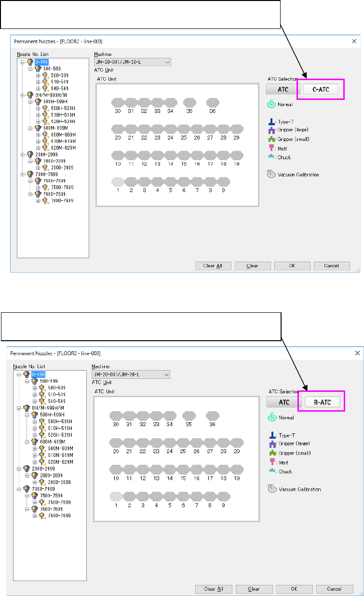Click Clear All in the R-ATC dialog
Image resolution: width=364 pixels, height=596 pixels.
click(x=213, y=589)
